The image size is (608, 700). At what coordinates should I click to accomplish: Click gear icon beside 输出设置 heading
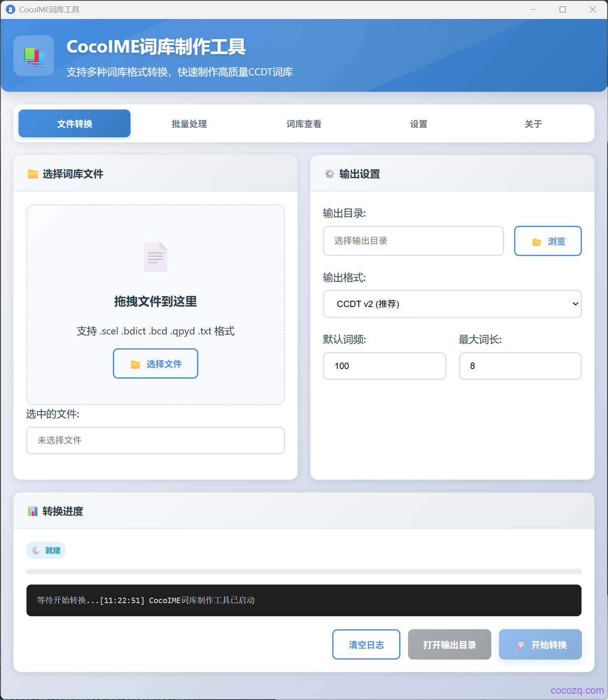(x=329, y=174)
